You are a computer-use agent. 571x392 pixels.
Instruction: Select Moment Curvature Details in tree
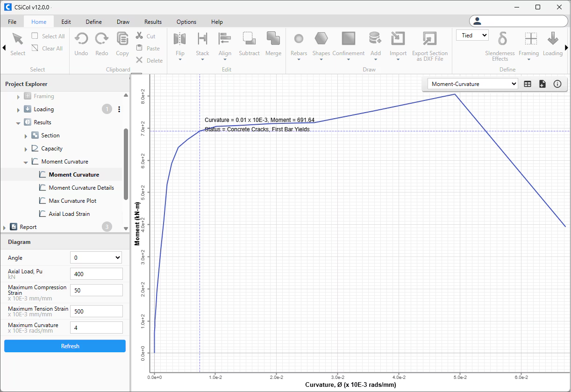[x=81, y=188]
